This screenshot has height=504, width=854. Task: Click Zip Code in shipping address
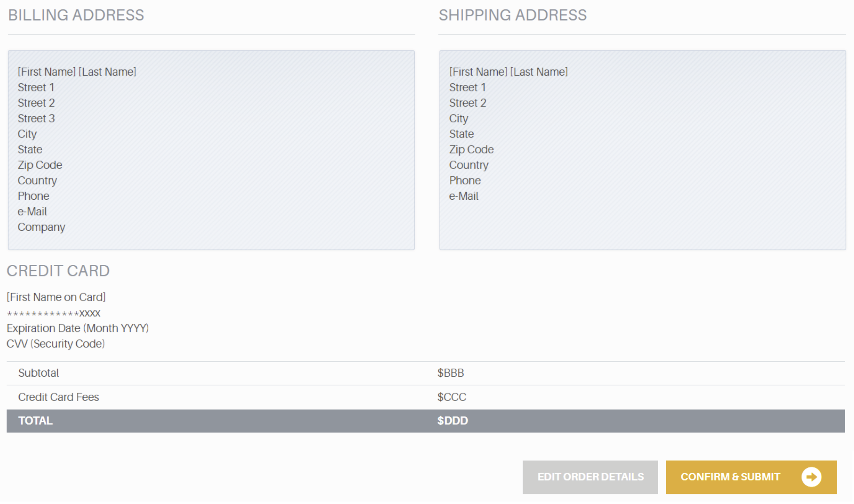tap(471, 150)
